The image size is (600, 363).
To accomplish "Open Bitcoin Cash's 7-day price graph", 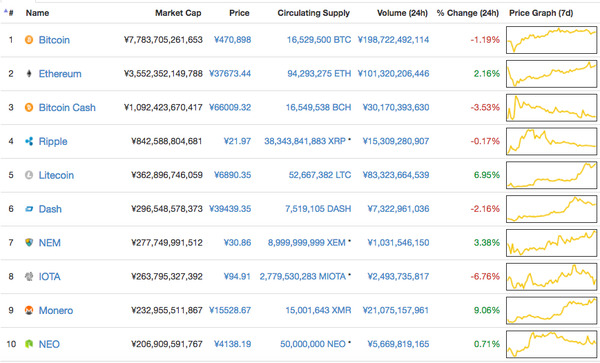I will click(551, 107).
